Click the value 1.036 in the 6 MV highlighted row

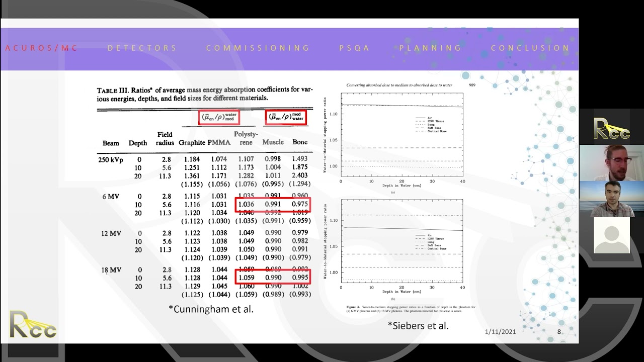click(x=246, y=205)
